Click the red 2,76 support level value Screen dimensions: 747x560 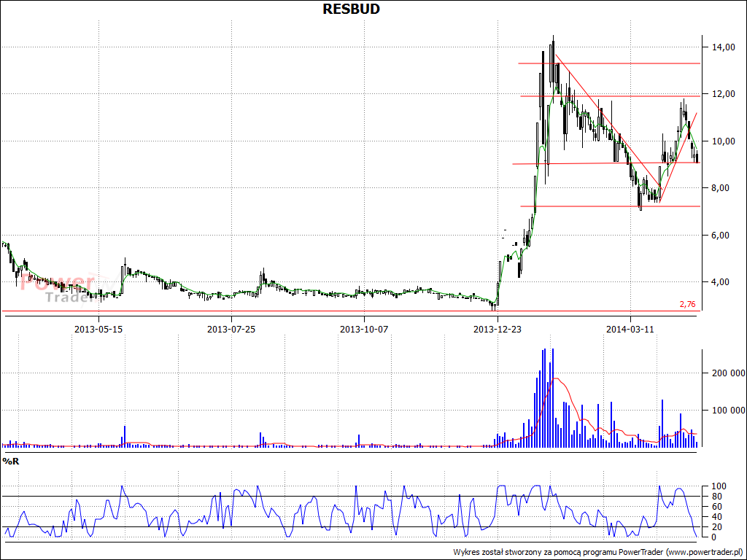coord(687,304)
